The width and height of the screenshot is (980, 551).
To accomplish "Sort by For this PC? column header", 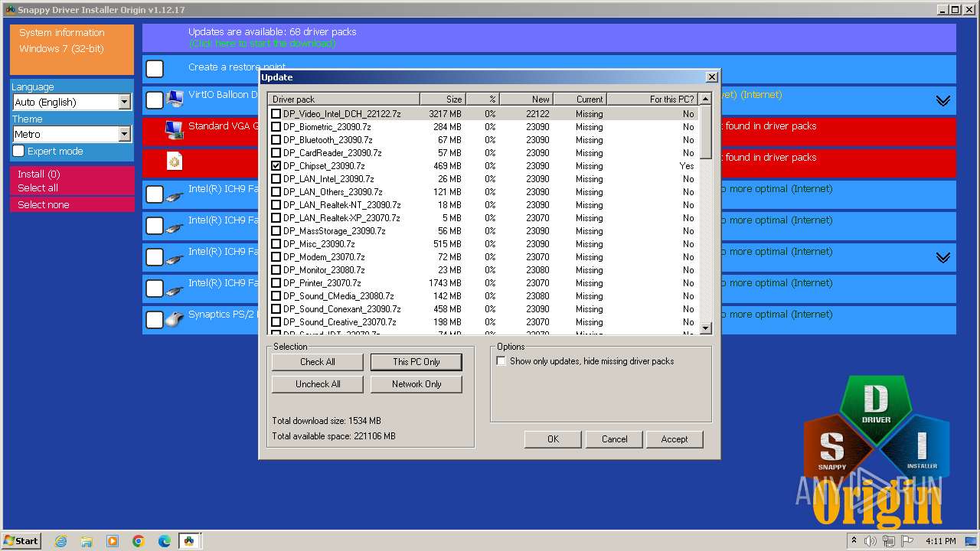I will 653,99.
